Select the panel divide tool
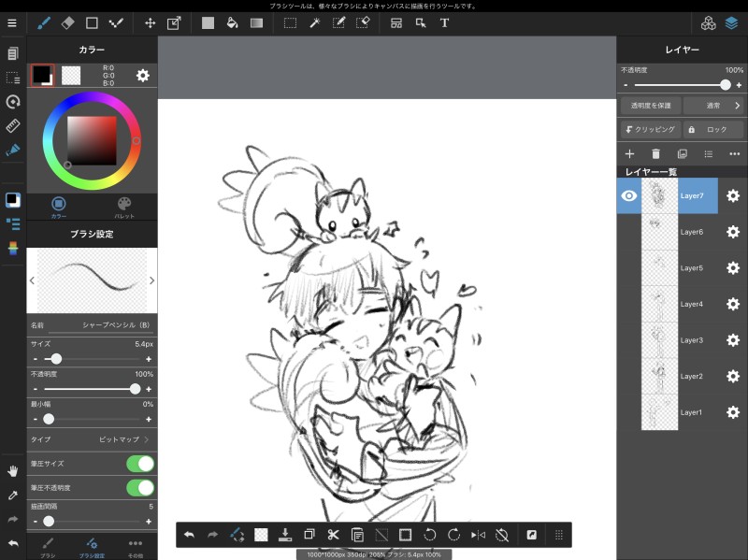Screen dimensions: 748x560 (x=396, y=22)
